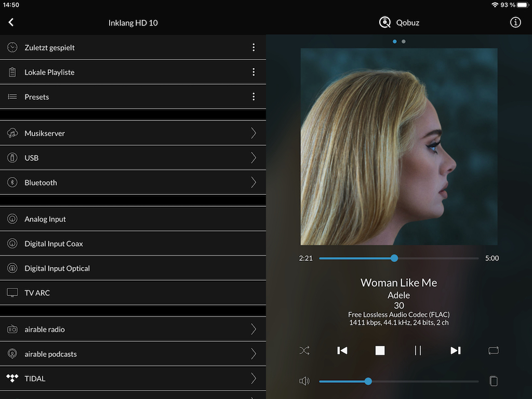Click the Analog Input jack icon

tap(12, 219)
